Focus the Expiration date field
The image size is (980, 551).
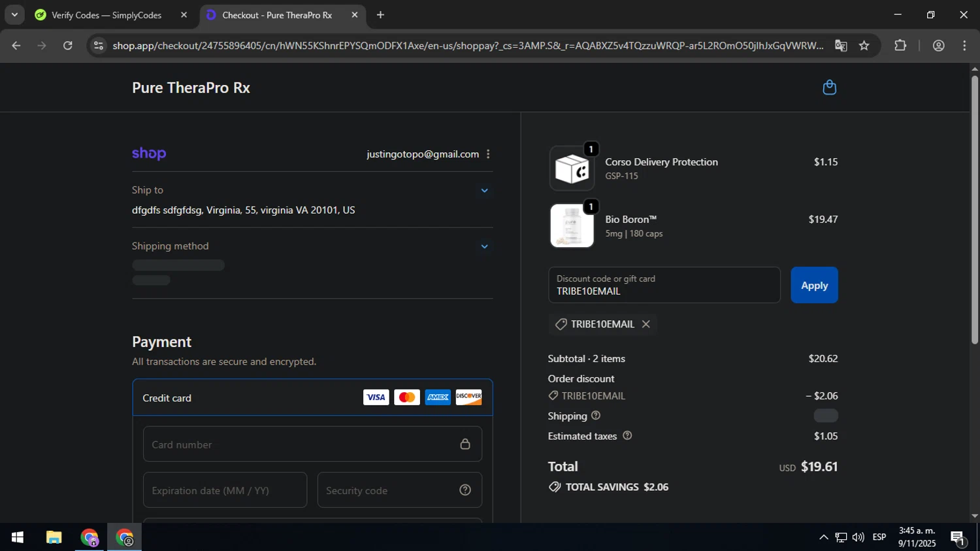(225, 490)
